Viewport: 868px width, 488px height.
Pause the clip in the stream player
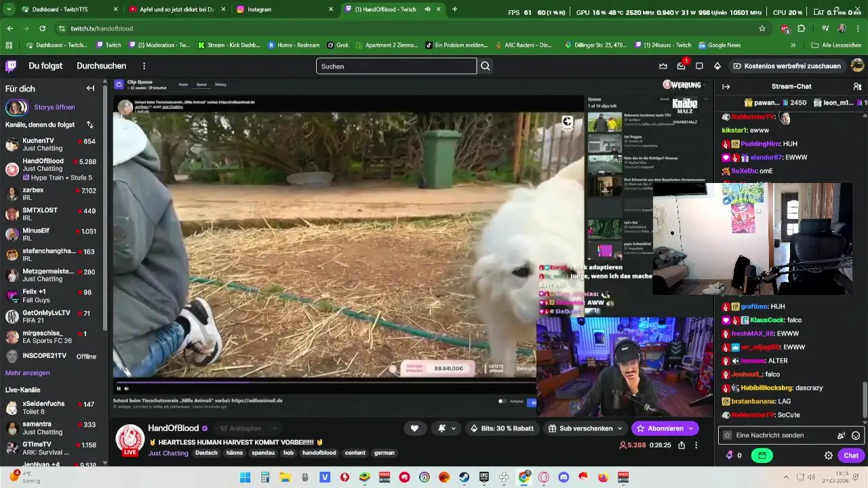pyautogui.click(x=119, y=388)
